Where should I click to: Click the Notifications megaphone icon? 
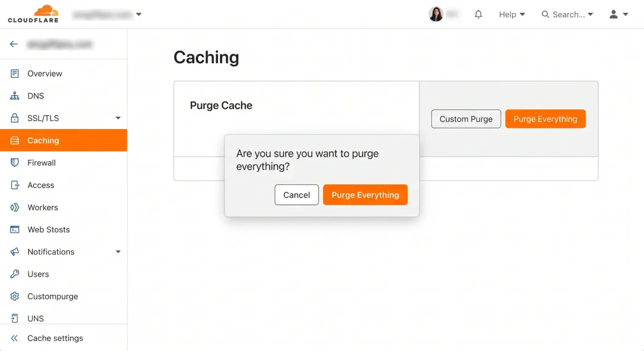15,252
